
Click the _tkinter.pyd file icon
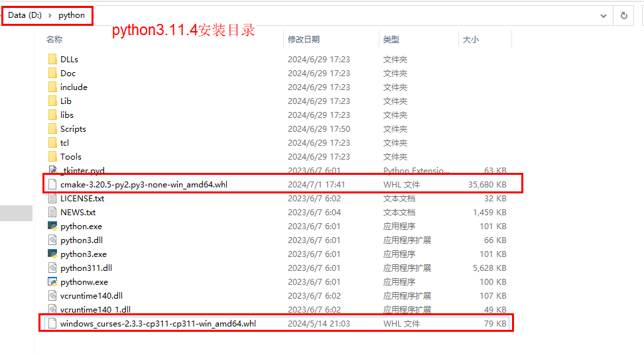[53, 170]
